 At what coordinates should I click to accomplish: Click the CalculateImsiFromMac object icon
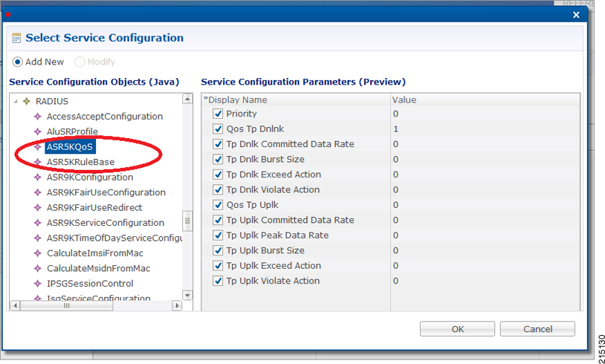[x=37, y=253]
